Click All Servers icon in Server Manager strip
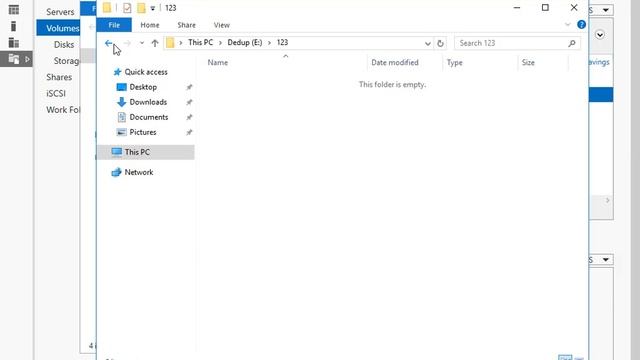This screenshot has height=360, width=640. click(x=14, y=42)
